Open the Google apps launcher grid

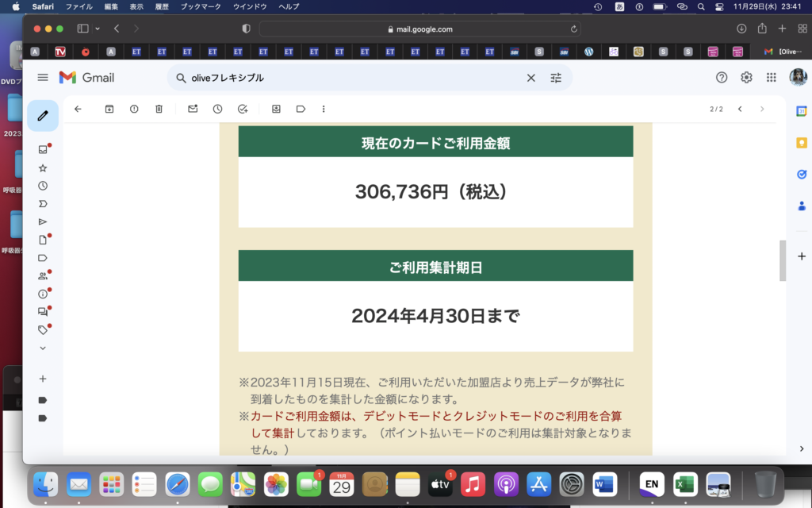point(770,77)
